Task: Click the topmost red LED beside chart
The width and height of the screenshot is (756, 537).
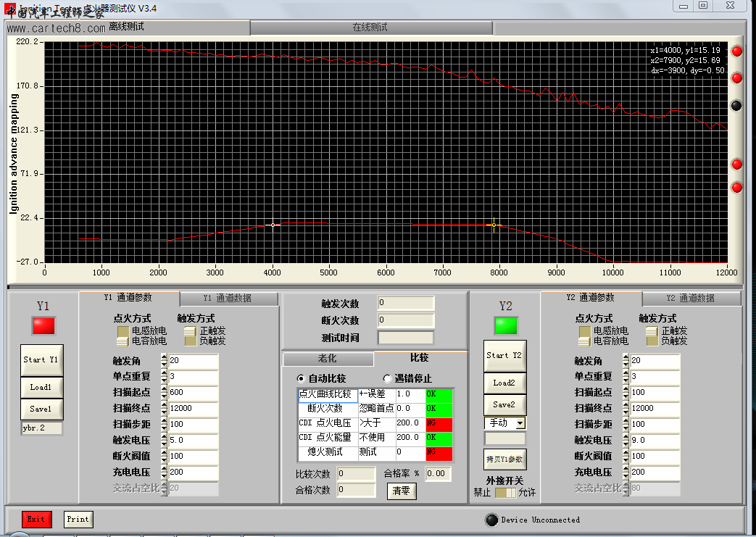Action: [736, 51]
